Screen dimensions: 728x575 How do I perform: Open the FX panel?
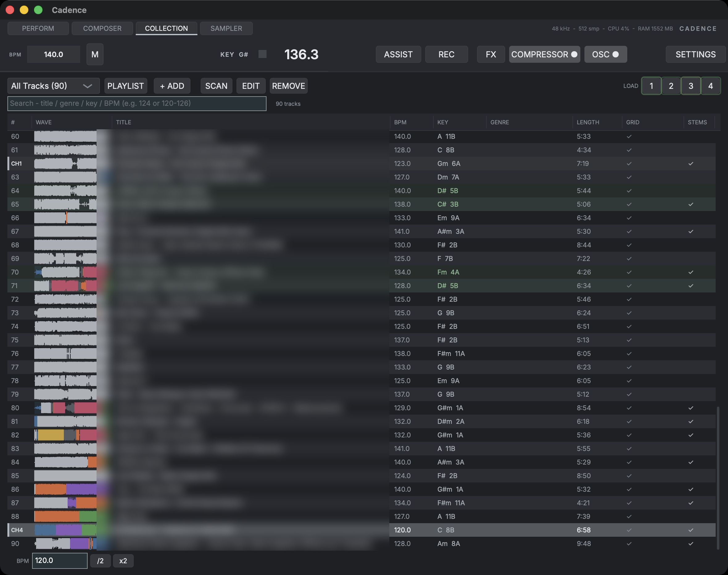pos(491,54)
